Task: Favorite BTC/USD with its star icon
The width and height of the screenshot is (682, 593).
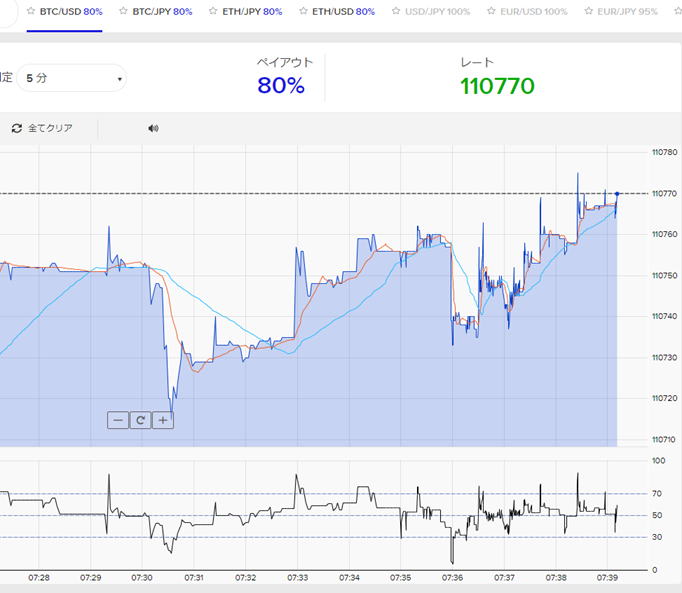Action: [31, 12]
